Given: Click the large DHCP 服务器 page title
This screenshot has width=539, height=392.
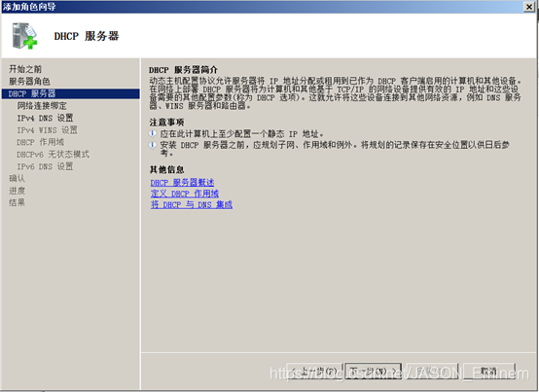Looking at the screenshot, I should click(87, 36).
